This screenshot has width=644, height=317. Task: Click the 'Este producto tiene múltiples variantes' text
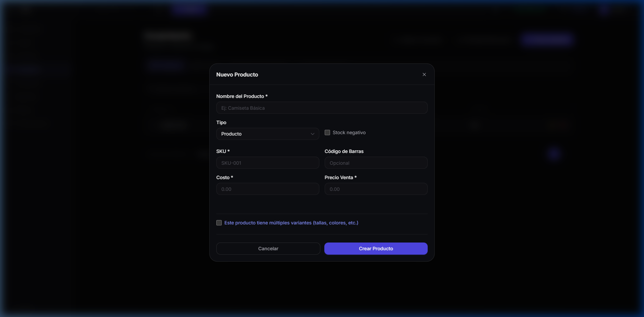coord(291,223)
